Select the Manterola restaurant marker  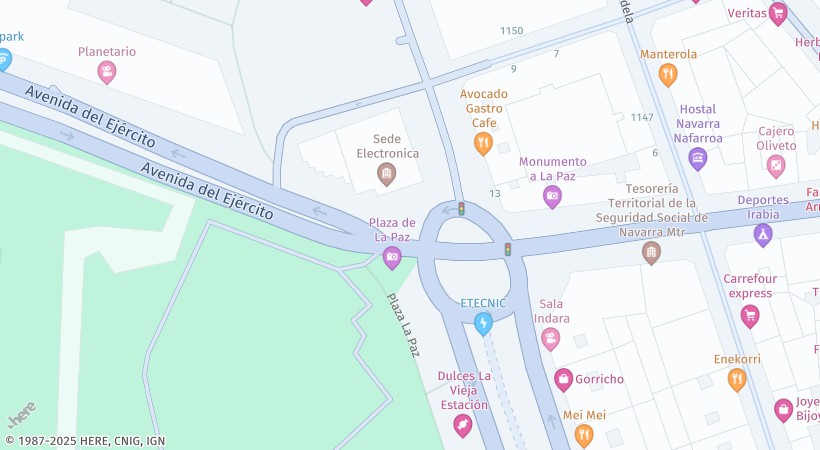668,75
